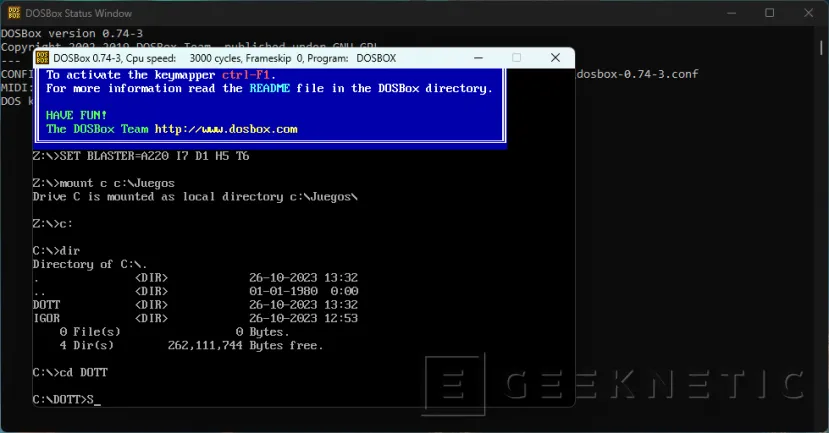The width and height of the screenshot is (829, 433).
Task: Click the 'C:\>cd DOTT' command line
Action: click(70, 373)
